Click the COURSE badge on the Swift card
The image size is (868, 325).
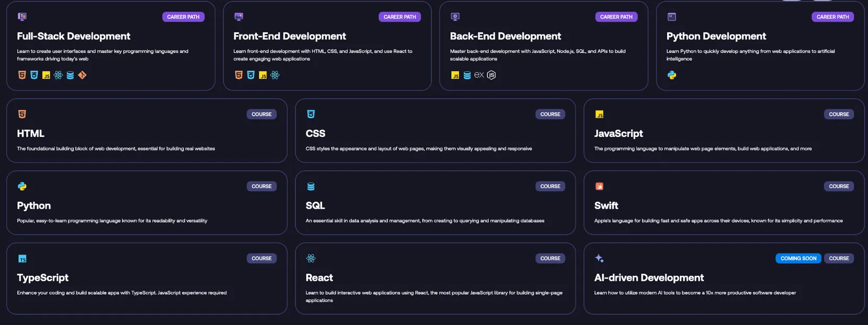[x=839, y=186]
